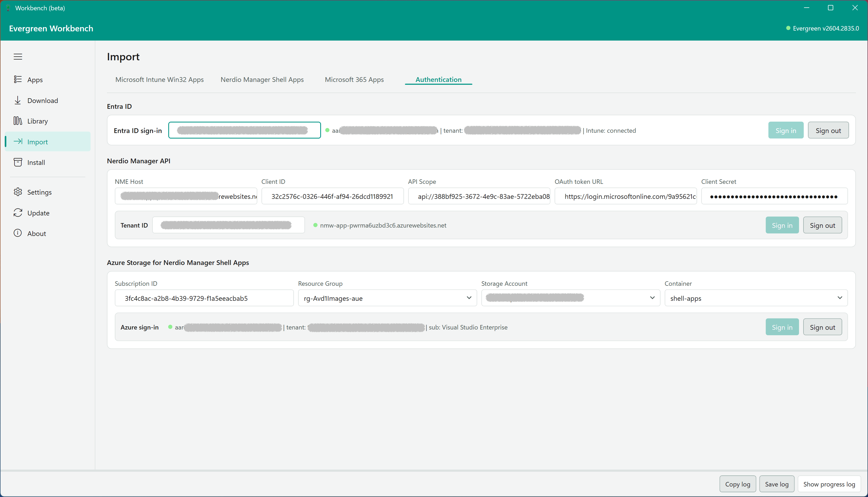Maximize the Workbench window
This screenshot has width=868, height=497.
(830, 8)
